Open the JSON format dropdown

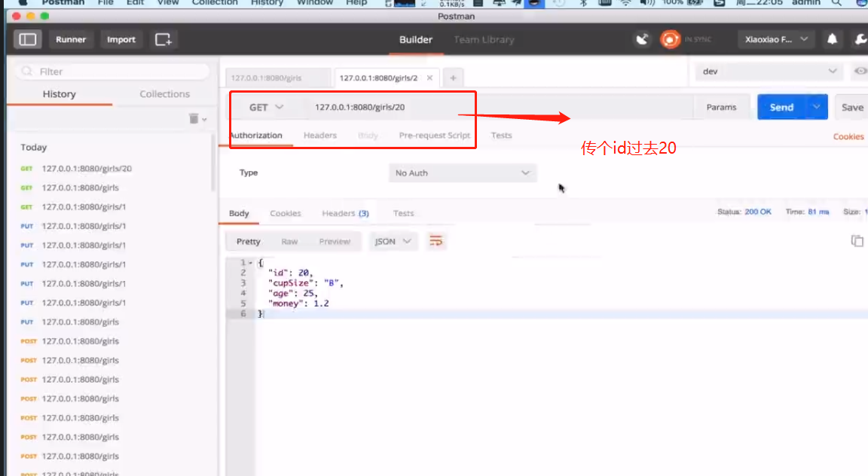tap(393, 241)
